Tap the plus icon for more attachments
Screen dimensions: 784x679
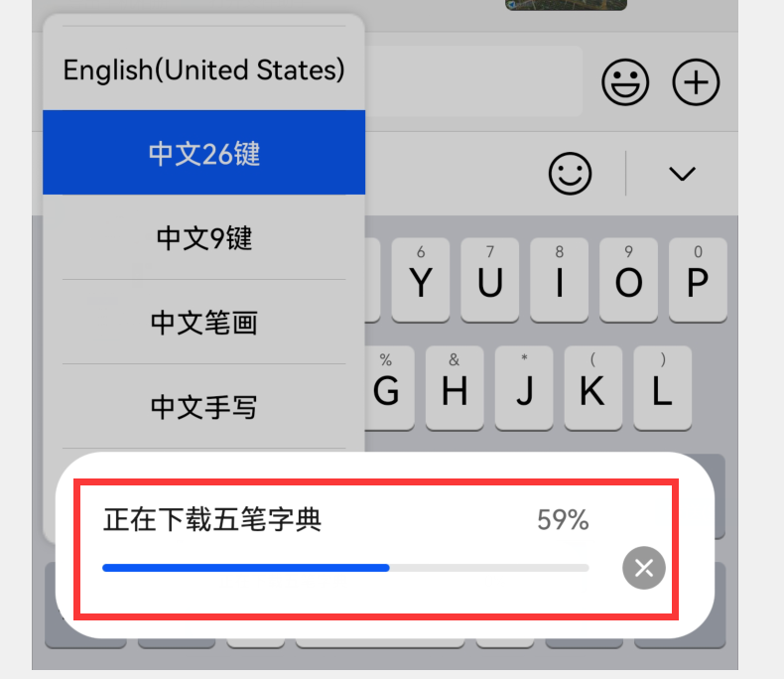click(696, 82)
